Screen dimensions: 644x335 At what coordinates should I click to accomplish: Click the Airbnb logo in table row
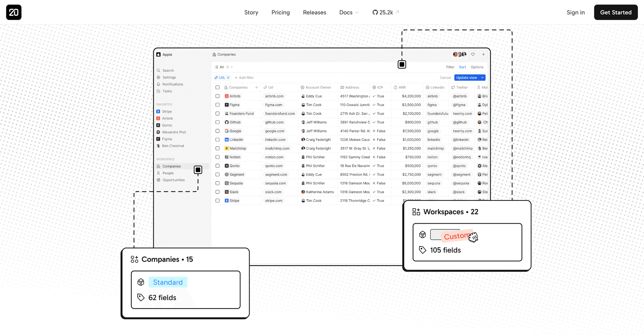click(x=227, y=96)
